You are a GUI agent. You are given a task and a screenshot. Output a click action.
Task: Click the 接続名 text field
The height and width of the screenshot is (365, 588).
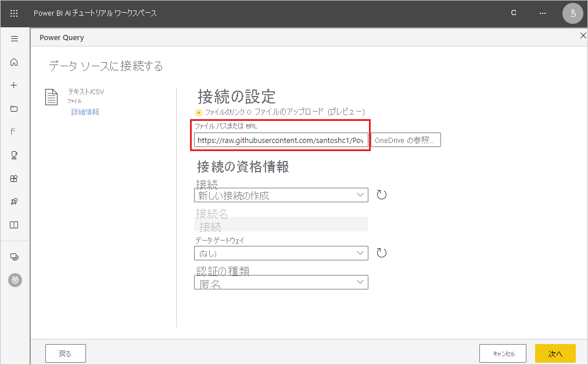[x=281, y=224]
